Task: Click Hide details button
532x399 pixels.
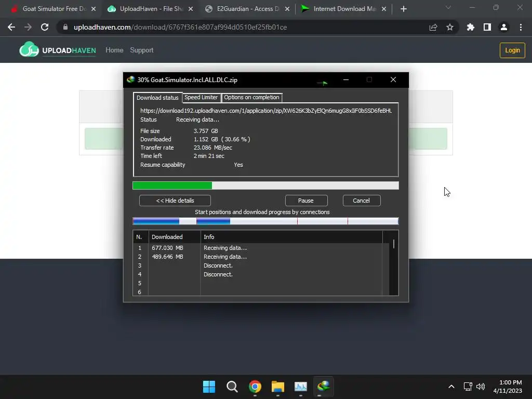Action: click(x=175, y=201)
